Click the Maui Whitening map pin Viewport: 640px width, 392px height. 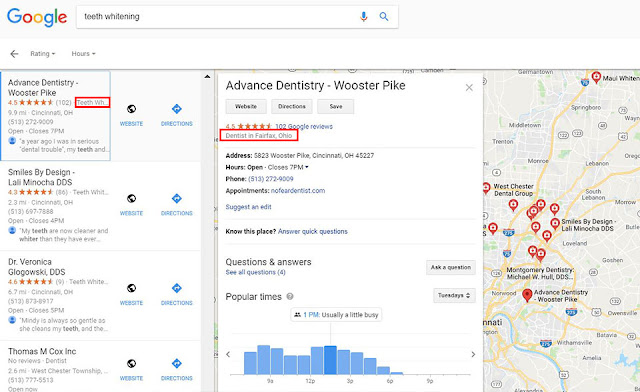click(596, 77)
